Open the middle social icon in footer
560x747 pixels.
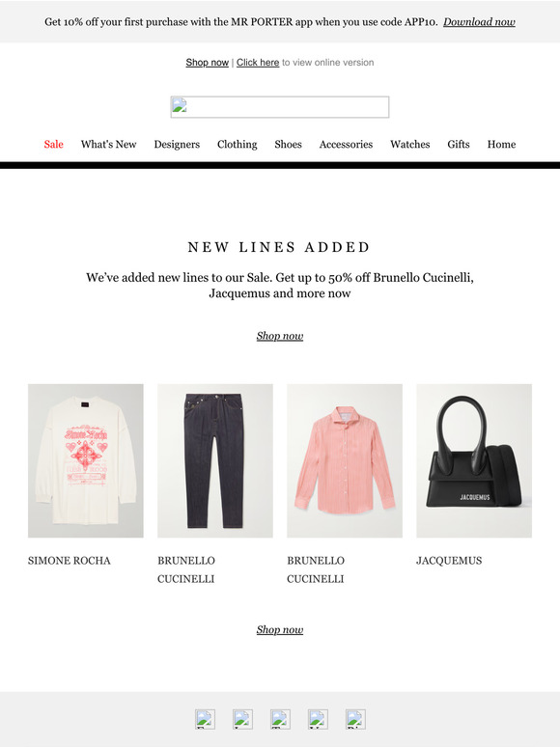tap(280, 719)
